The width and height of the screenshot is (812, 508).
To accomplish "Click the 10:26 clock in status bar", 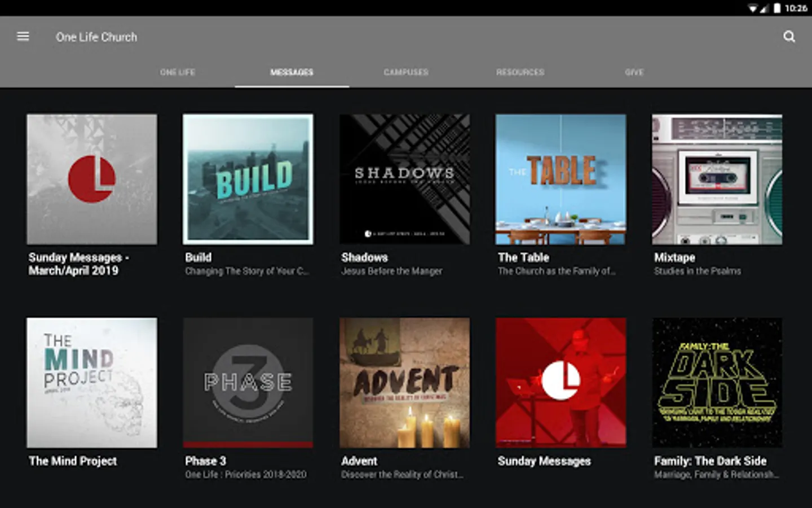I will point(796,8).
